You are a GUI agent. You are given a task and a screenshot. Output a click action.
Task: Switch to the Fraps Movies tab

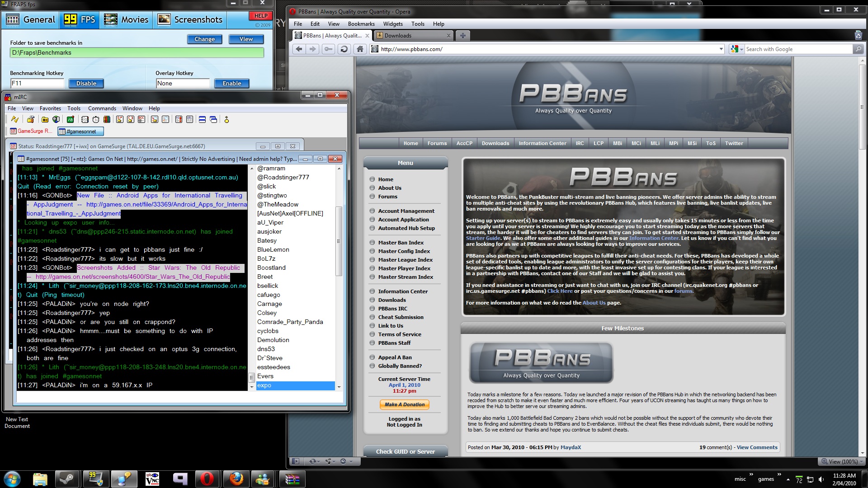tap(126, 19)
